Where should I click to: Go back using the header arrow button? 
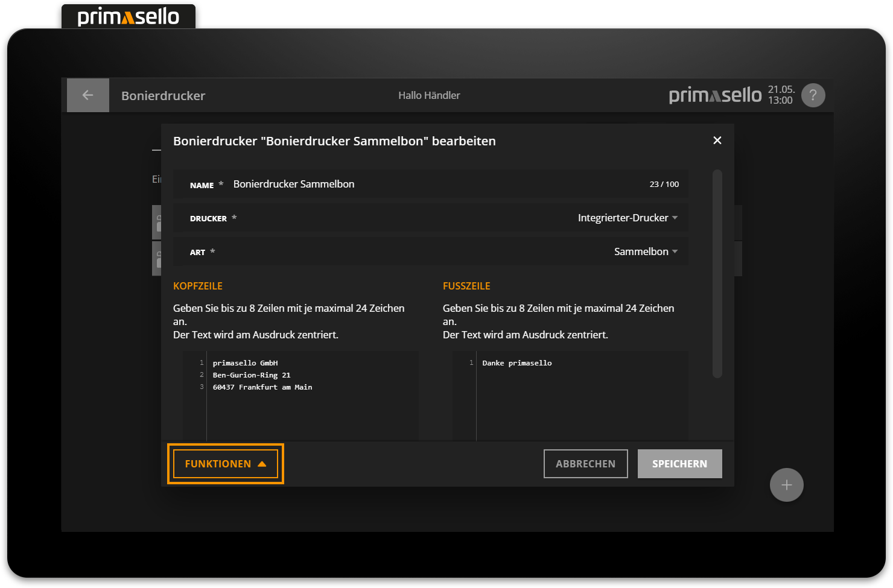coord(87,95)
